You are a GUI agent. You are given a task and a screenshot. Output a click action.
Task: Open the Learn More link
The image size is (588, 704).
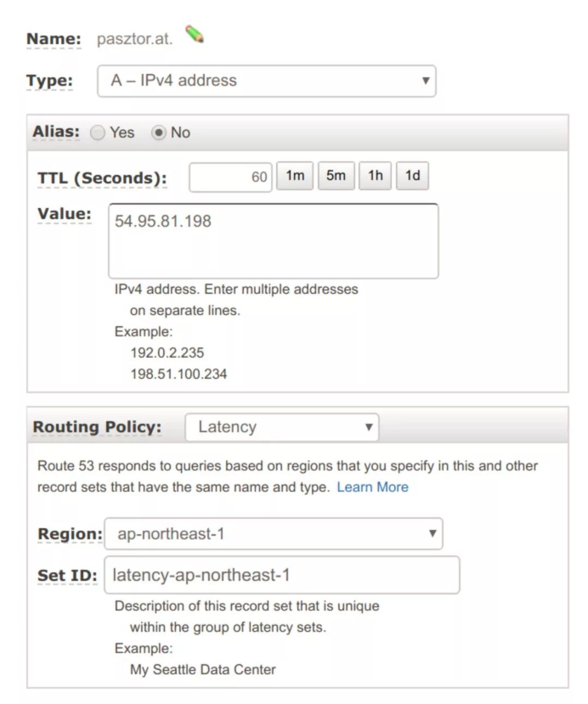[372, 487]
